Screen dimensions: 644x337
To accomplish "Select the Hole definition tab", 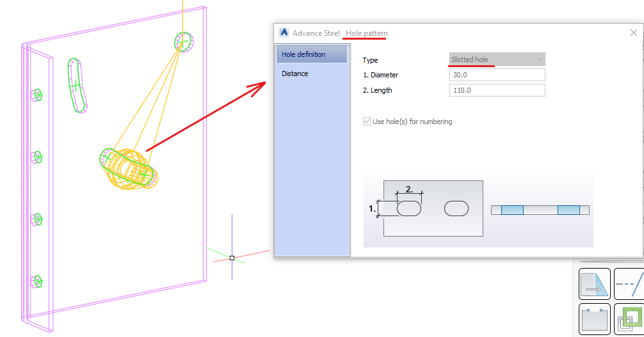I will (312, 54).
